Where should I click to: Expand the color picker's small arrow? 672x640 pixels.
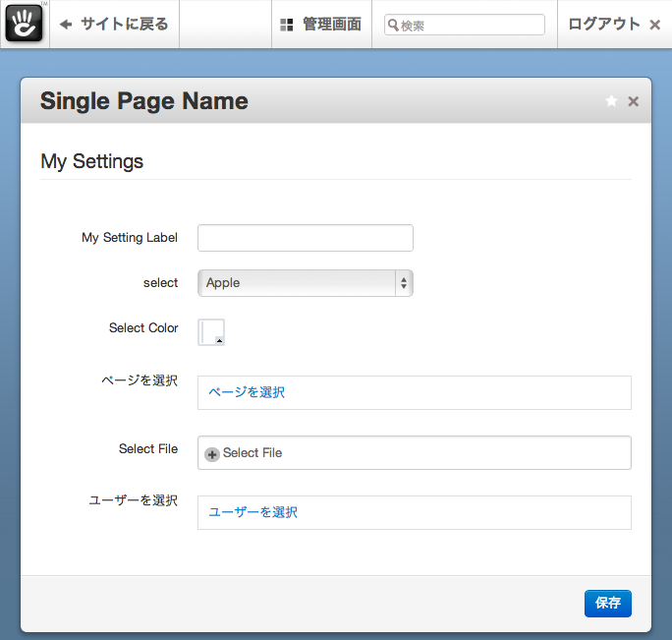pyautogui.click(x=219, y=340)
